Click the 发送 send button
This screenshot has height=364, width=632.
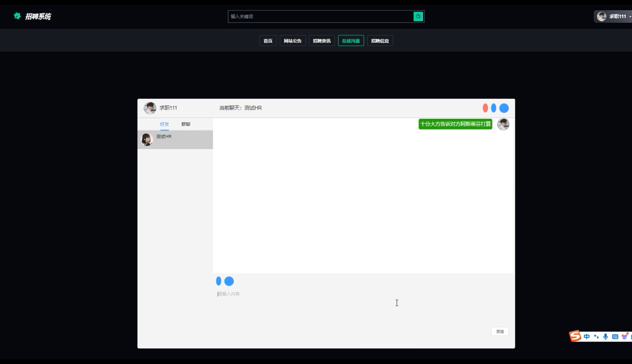point(500,331)
